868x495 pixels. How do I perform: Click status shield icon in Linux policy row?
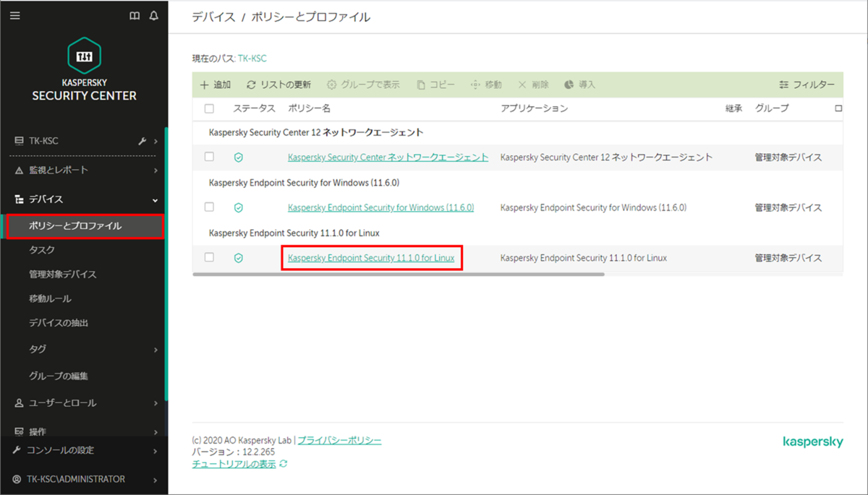tap(239, 258)
